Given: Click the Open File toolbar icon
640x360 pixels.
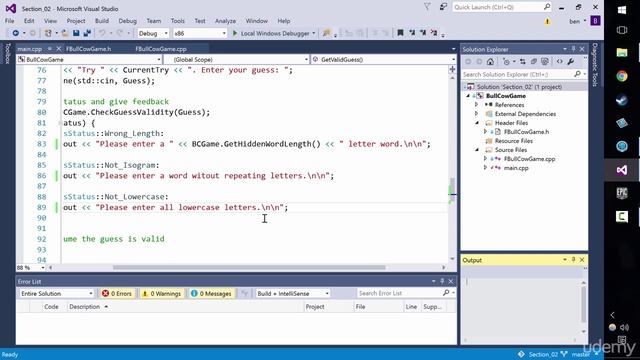Looking at the screenshot, I should point(65,33).
